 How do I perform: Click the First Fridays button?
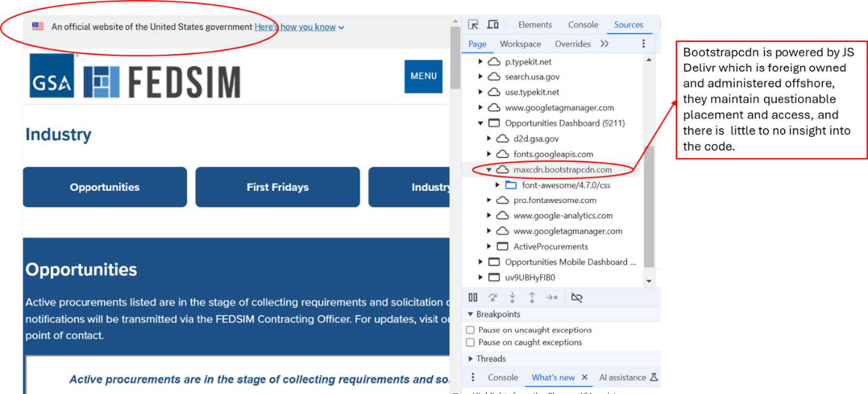click(x=278, y=187)
